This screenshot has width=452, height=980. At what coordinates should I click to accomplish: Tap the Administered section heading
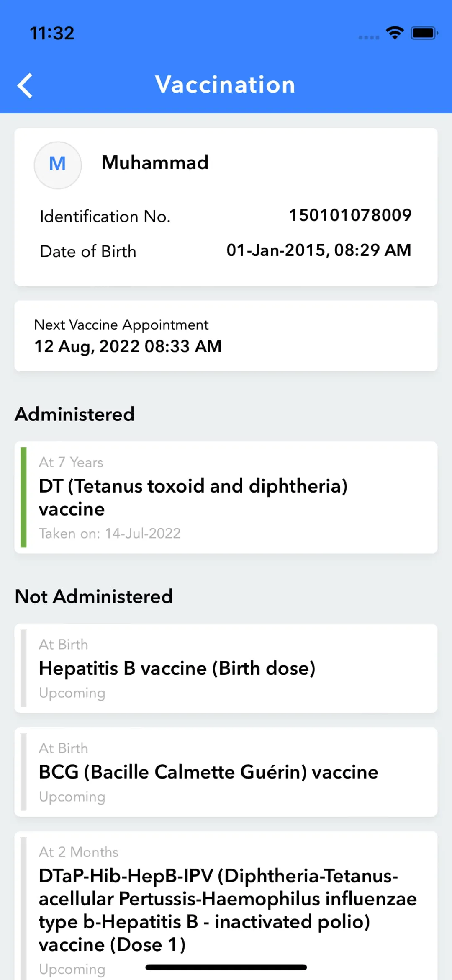pyautogui.click(x=75, y=414)
